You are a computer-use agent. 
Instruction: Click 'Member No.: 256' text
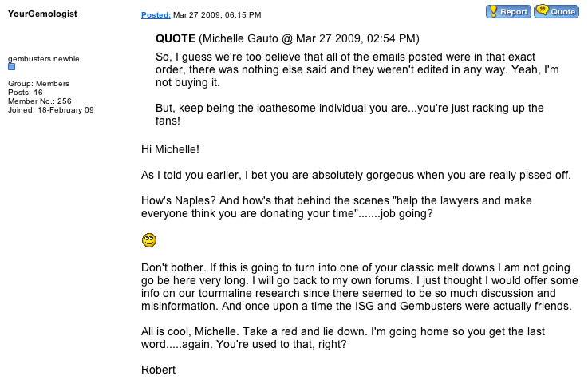pos(39,101)
